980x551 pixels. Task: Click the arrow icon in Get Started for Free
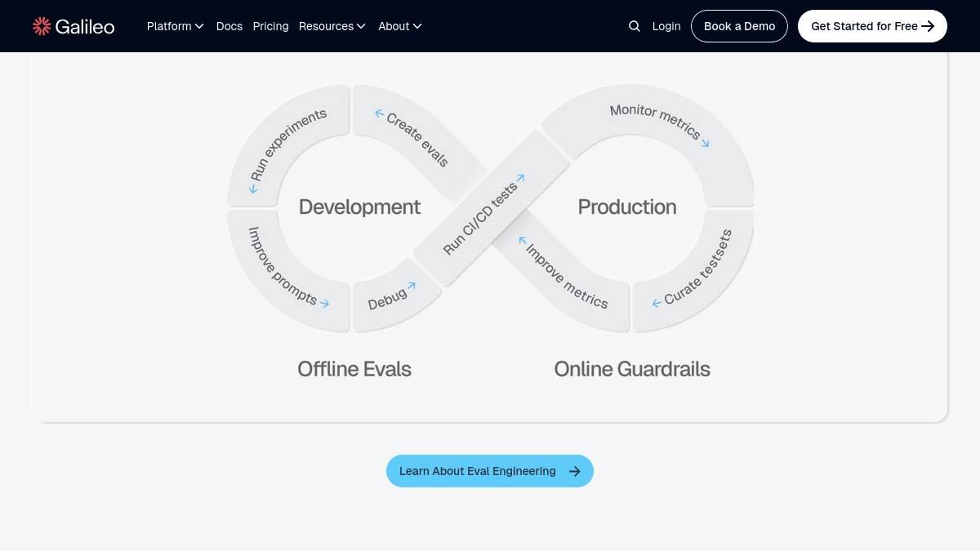pos(928,26)
